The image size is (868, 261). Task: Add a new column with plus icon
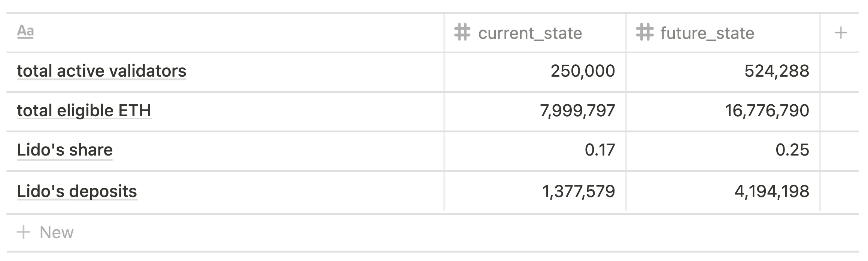[x=841, y=33]
